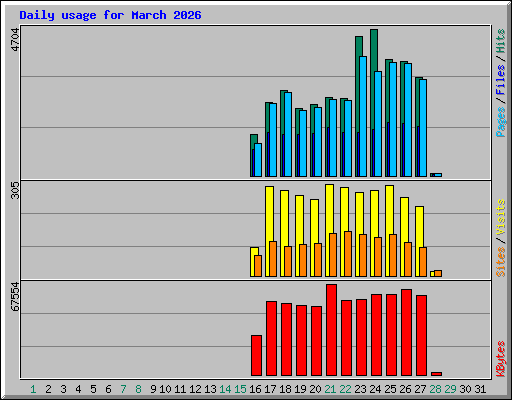Click the cyan pages bar for day 18

[x=288, y=134]
